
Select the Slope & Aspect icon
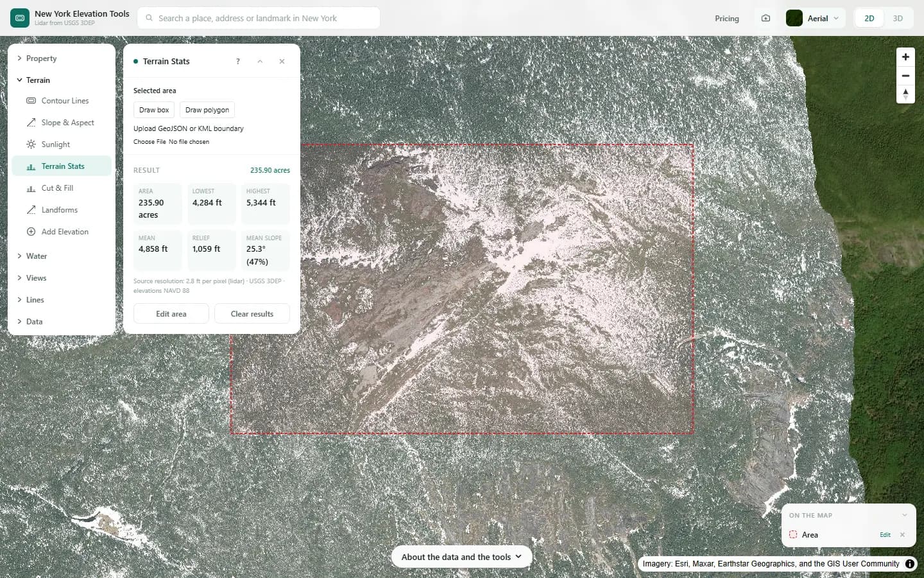click(31, 123)
